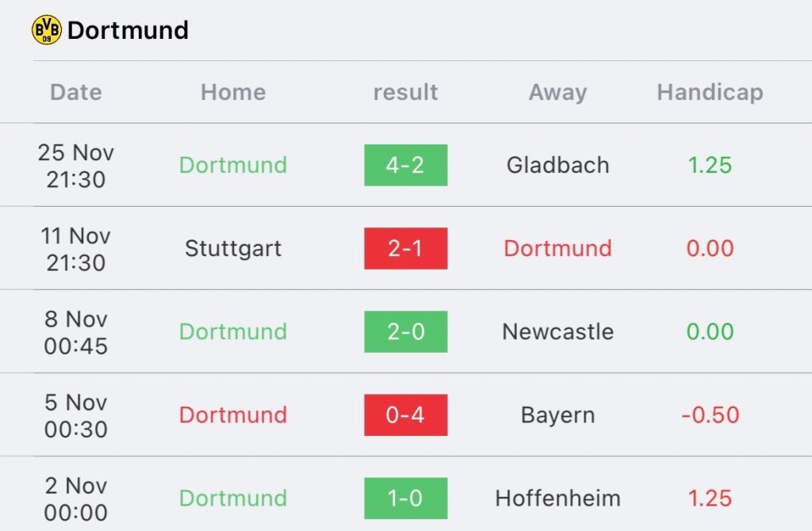812x531 pixels.
Task: Open the red 2-1 result badge
Action: (405, 248)
